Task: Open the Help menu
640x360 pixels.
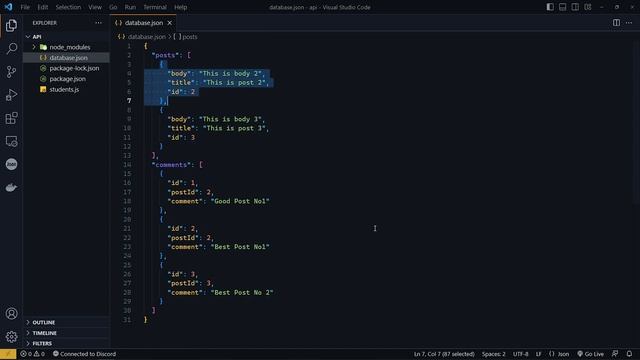Action: [180, 7]
